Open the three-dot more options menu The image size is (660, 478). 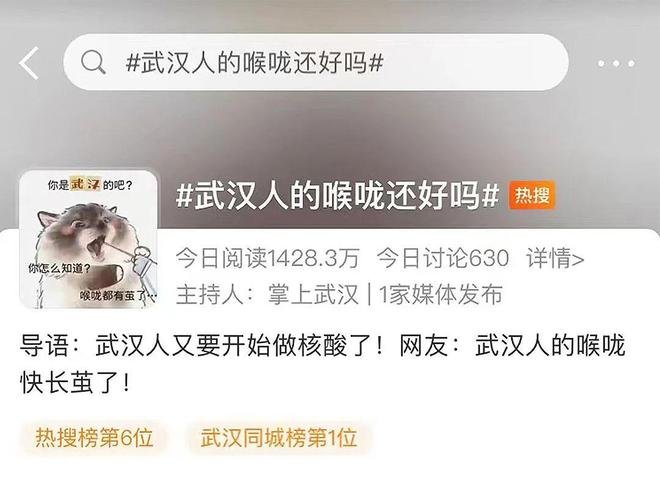(616, 64)
